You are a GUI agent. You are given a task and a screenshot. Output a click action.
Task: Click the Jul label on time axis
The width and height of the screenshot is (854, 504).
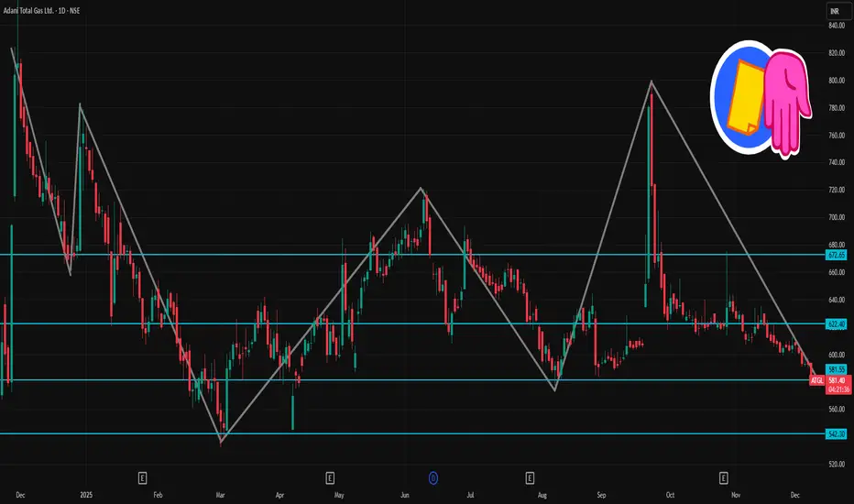[x=470, y=495]
